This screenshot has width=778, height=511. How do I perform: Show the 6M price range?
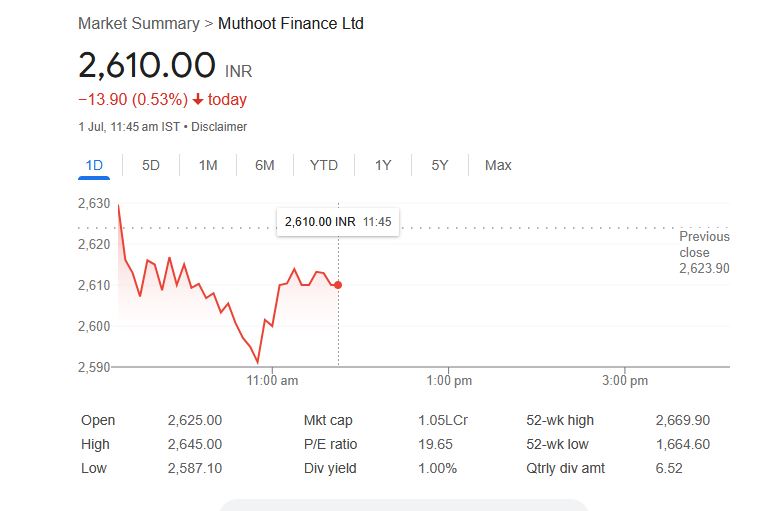point(264,165)
